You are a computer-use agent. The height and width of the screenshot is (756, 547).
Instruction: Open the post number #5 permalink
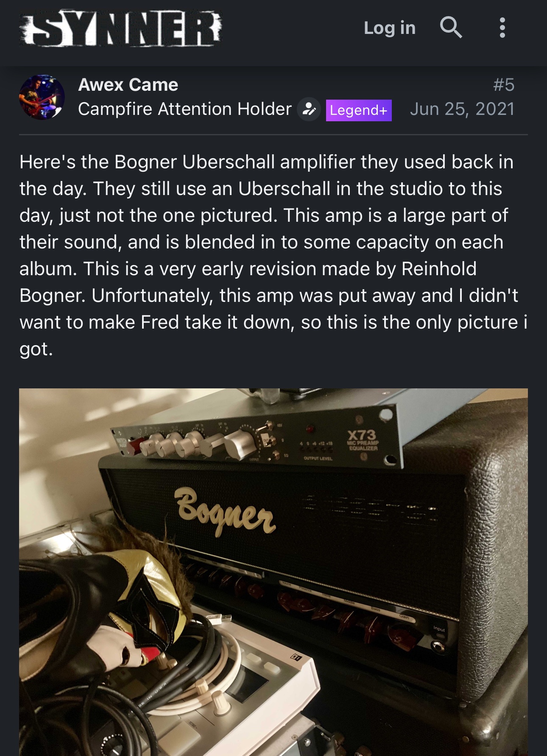tap(504, 85)
